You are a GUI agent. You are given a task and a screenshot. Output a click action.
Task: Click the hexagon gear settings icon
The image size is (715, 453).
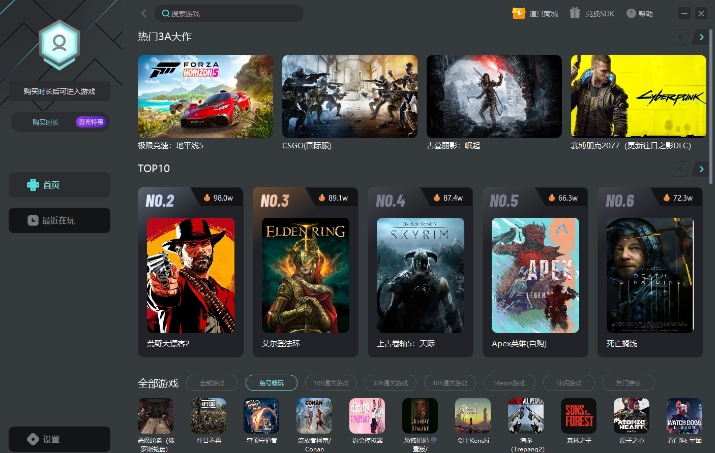33,439
